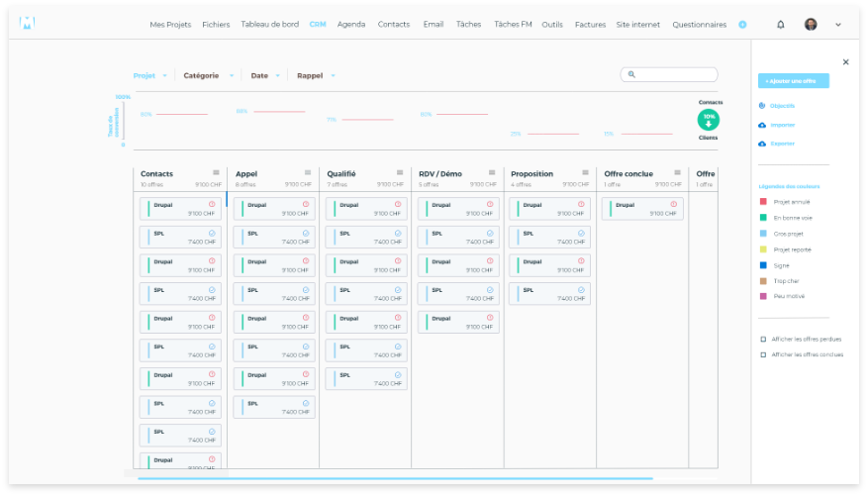Image resolution: width=868 pixels, height=496 pixels.
Task: Open the Contacts column menu icon
Action: [216, 172]
